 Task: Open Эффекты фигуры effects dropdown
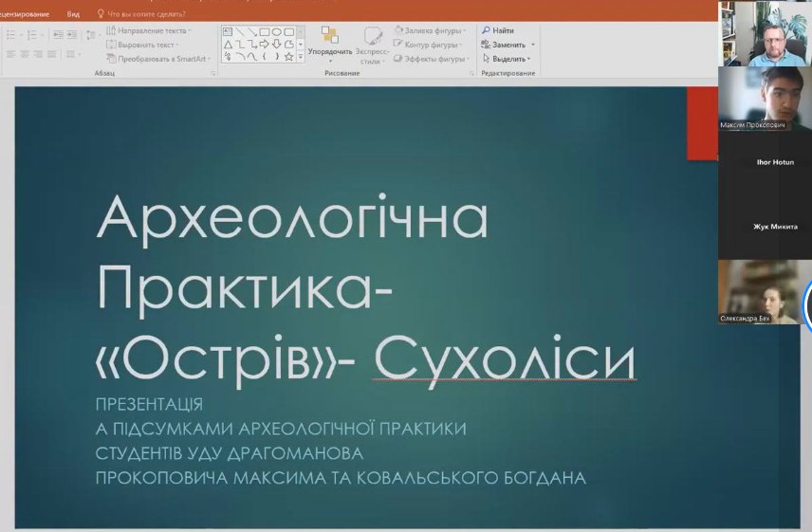432,59
